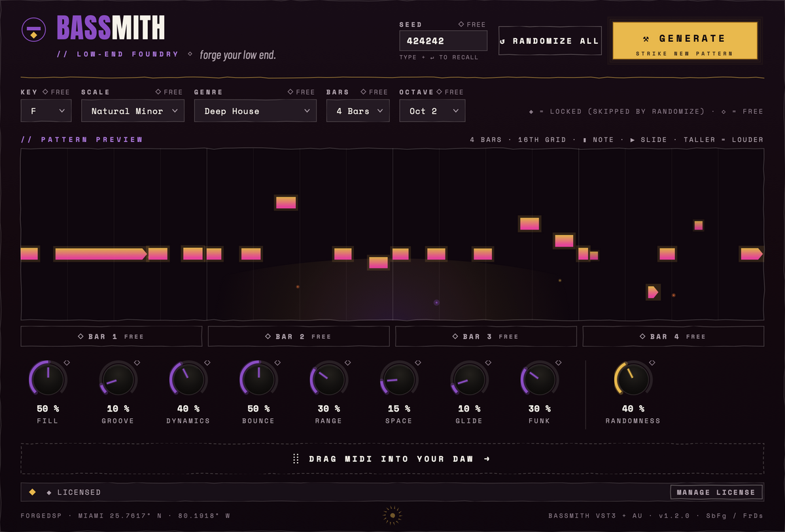The height and width of the screenshot is (532, 785).
Task: Click the Drag MIDI Into Your DAW bar
Action: 392,459
